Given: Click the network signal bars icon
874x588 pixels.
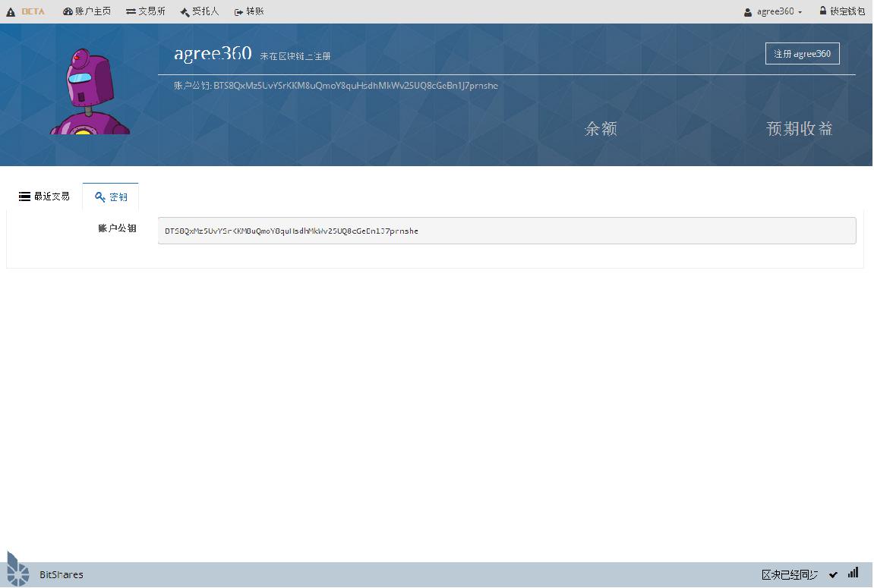Looking at the screenshot, I should click(853, 573).
